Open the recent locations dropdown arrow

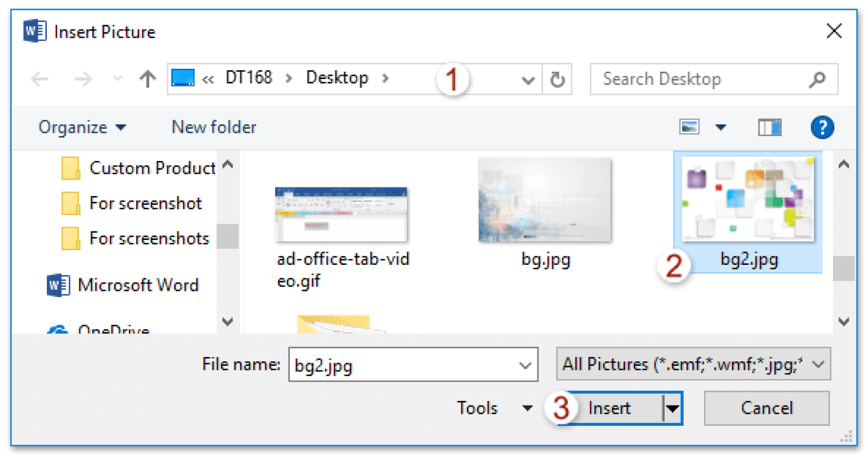pos(118,79)
